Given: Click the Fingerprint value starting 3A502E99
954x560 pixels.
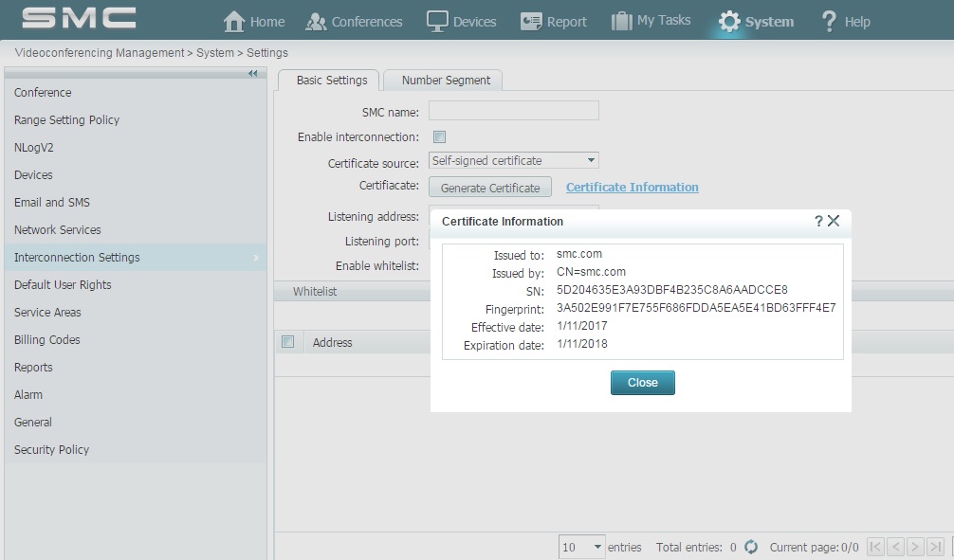Looking at the screenshot, I should click(x=696, y=308).
